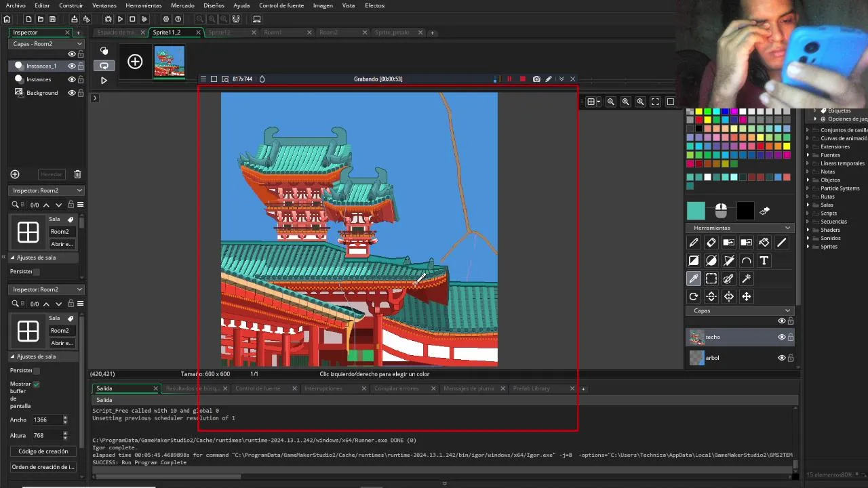Collapse the Herramientas panel section
This screenshot has width=868, height=488.
(x=787, y=228)
